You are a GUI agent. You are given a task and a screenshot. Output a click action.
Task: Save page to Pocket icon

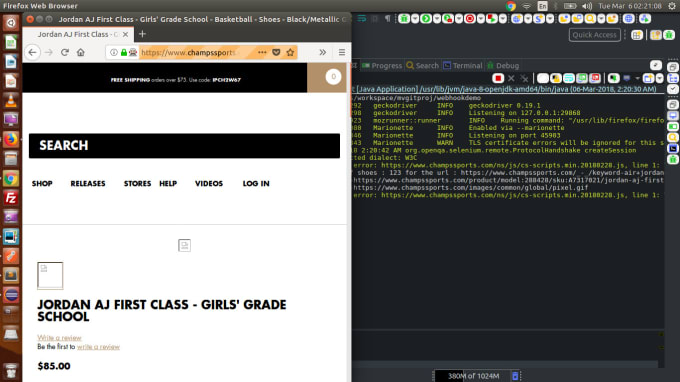click(x=276, y=52)
